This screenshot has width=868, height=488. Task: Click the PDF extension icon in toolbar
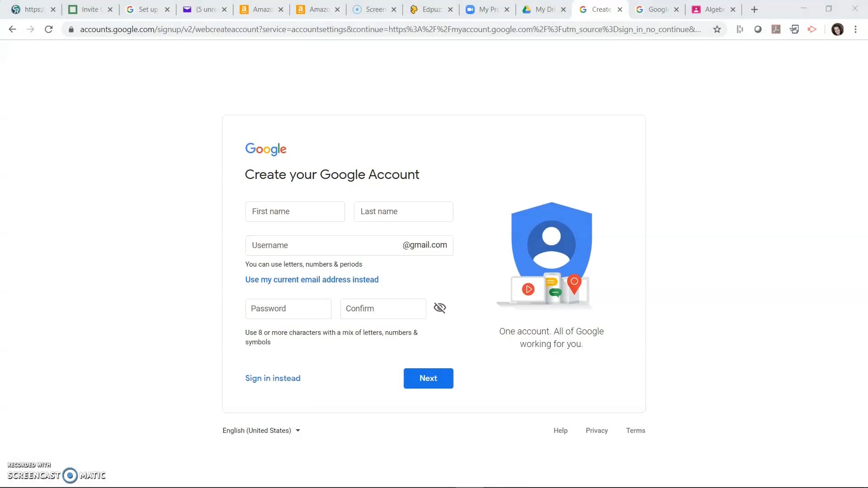[x=776, y=29]
